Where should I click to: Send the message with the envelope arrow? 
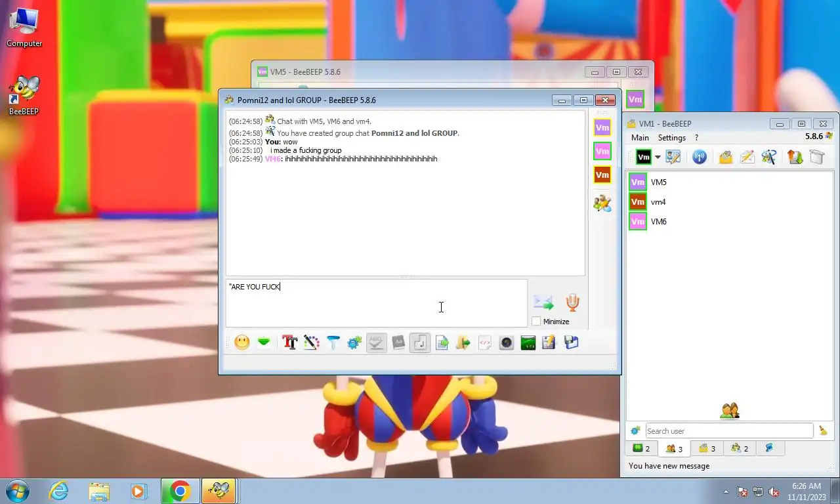pos(543,303)
